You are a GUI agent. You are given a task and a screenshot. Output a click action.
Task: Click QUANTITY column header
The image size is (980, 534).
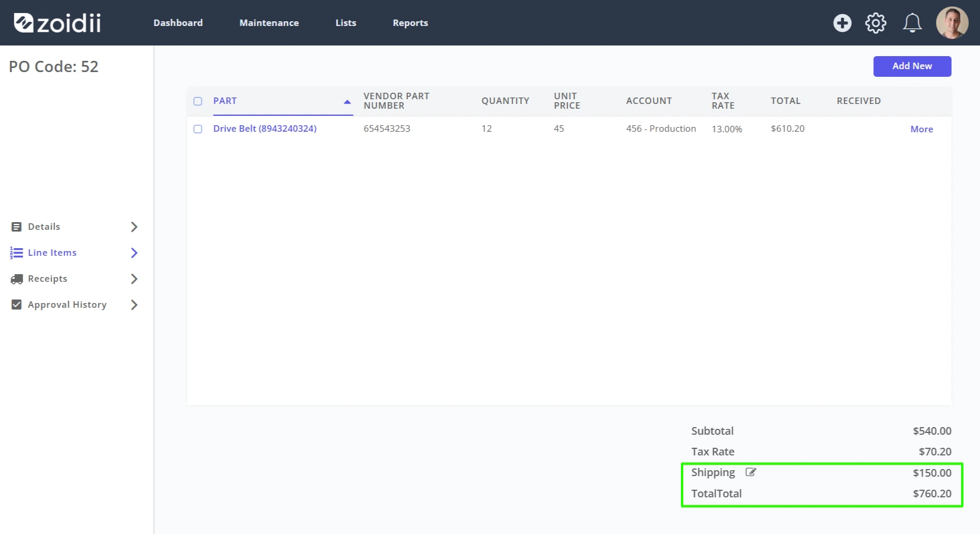tap(505, 101)
